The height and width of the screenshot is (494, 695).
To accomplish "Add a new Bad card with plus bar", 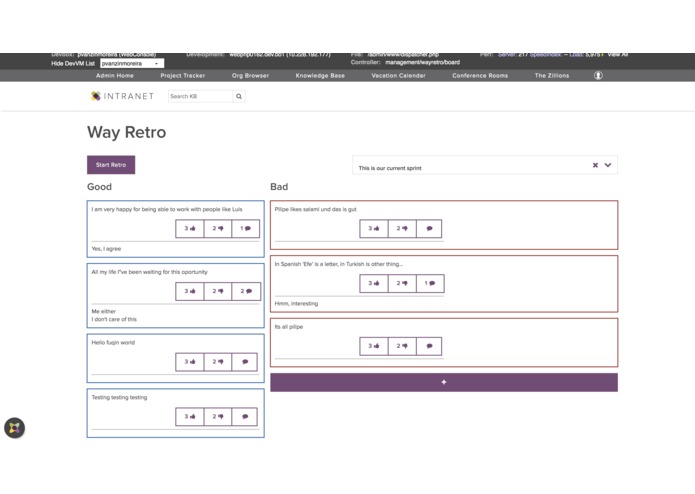I will click(444, 382).
